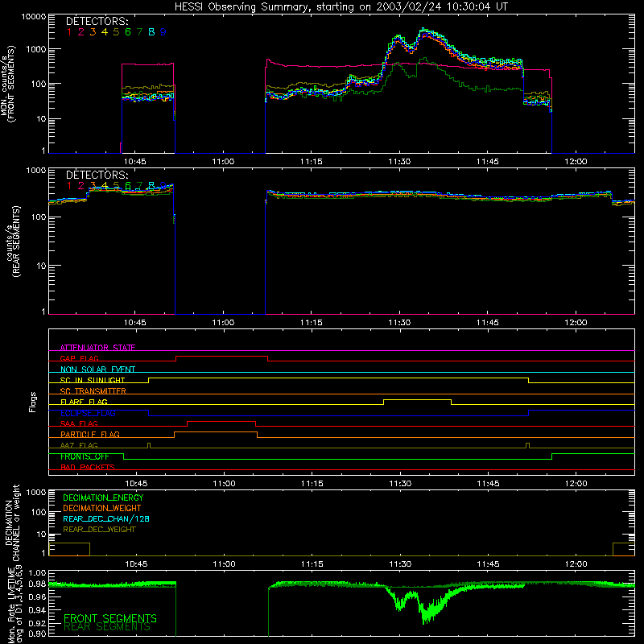This screenshot has width=644, height=644.
Task: Click the FRONT SEGMENTS livetime legend entry
Action: coord(110,618)
